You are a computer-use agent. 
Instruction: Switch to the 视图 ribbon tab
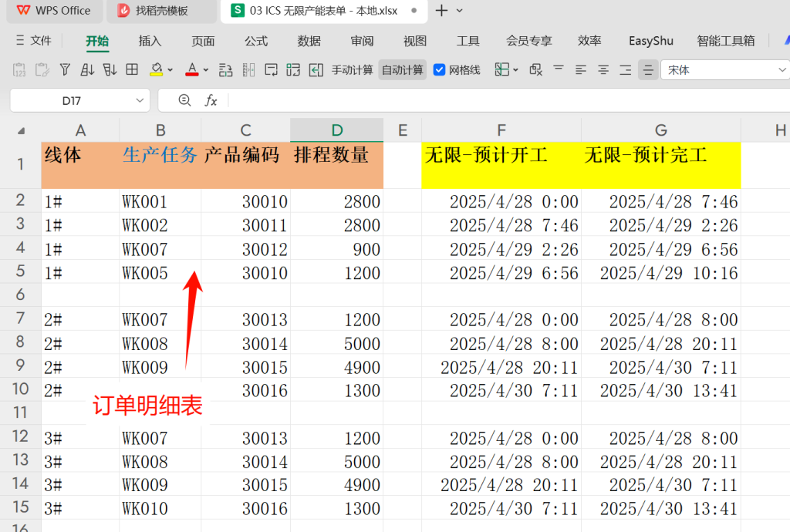tap(415, 41)
